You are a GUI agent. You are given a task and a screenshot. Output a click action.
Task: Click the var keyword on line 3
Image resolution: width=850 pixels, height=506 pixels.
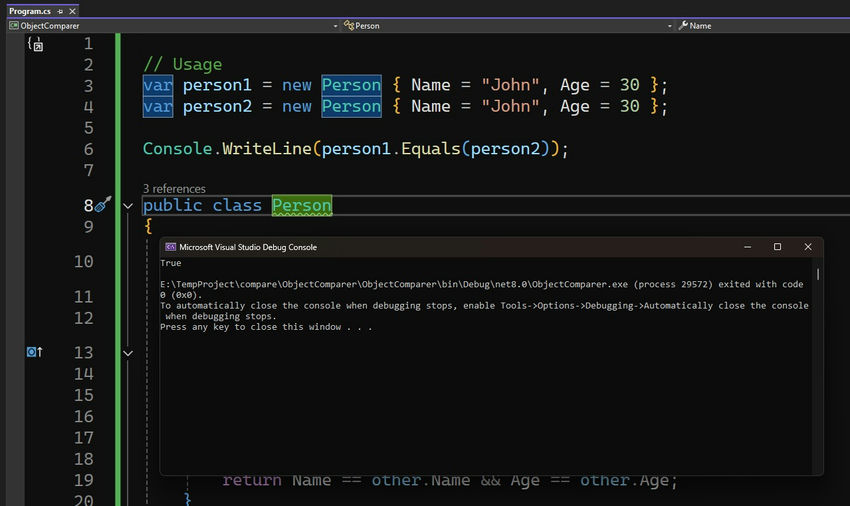[x=158, y=85]
